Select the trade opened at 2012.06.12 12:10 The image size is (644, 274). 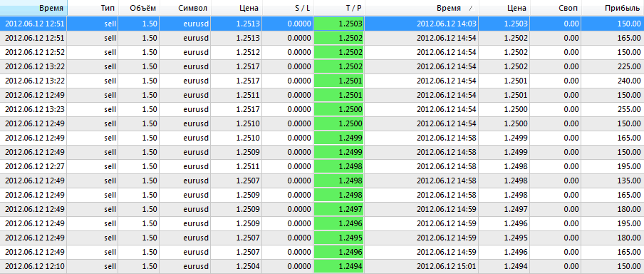[x=322, y=266]
